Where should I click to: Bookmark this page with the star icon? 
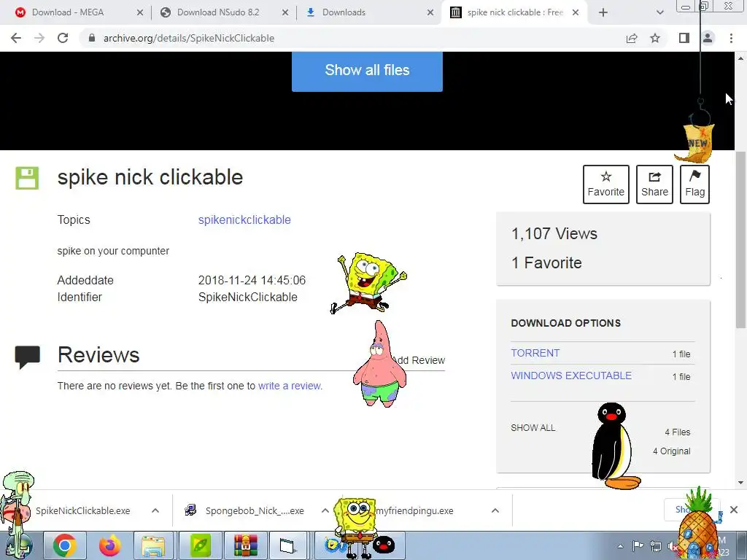pyautogui.click(x=655, y=38)
